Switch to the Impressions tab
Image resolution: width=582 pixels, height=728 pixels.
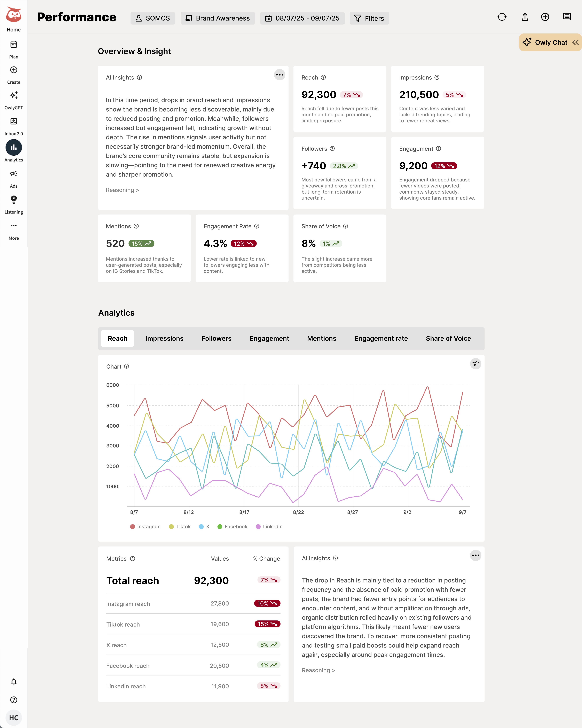pos(164,338)
